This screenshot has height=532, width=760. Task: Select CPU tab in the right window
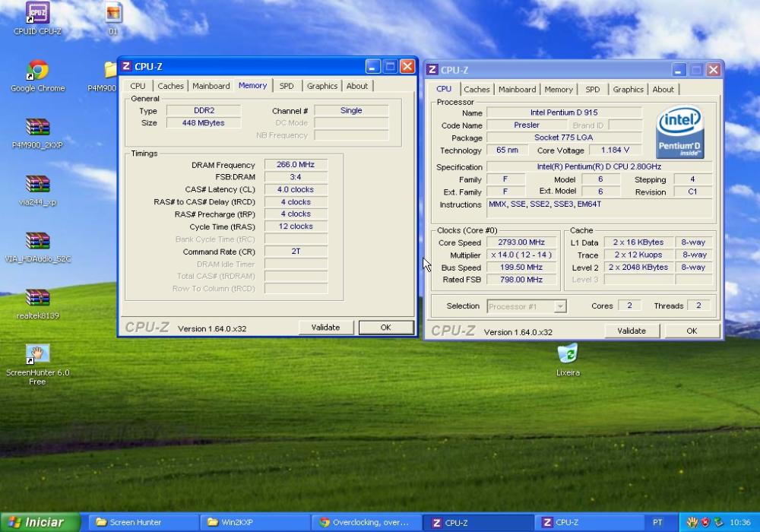444,89
